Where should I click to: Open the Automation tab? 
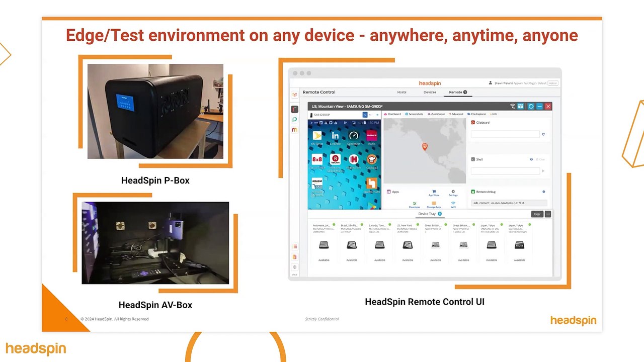tap(436, 114)
